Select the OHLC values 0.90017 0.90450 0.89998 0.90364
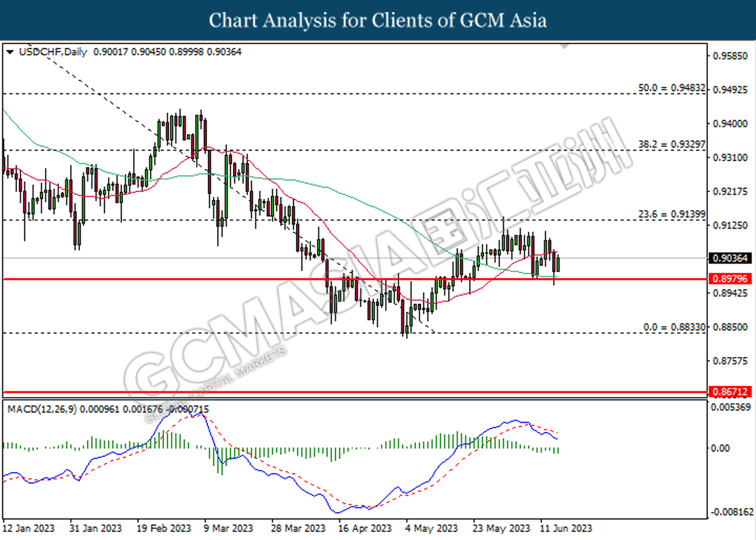Screen dimensions: 756x540 (167, 52)
